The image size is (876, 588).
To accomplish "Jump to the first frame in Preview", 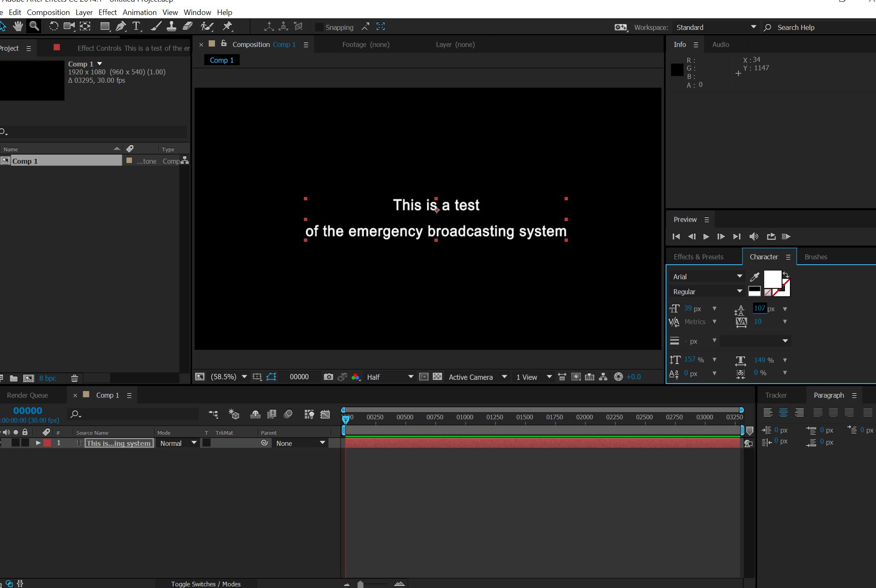I will pos(676,236).
